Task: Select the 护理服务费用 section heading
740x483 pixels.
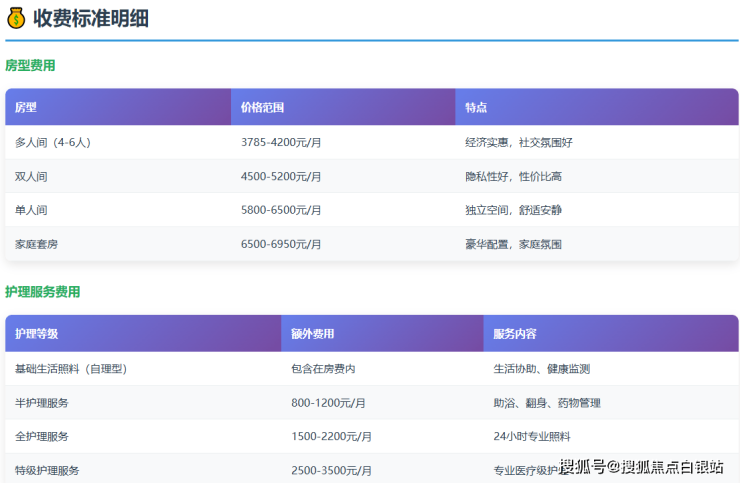Action: 42,292
